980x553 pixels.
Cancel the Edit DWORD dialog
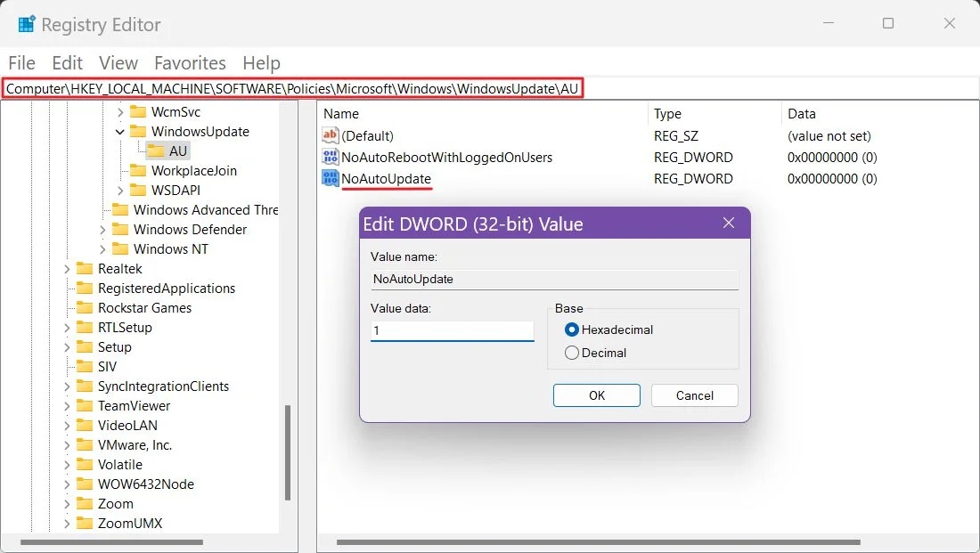tap(694, 395)
